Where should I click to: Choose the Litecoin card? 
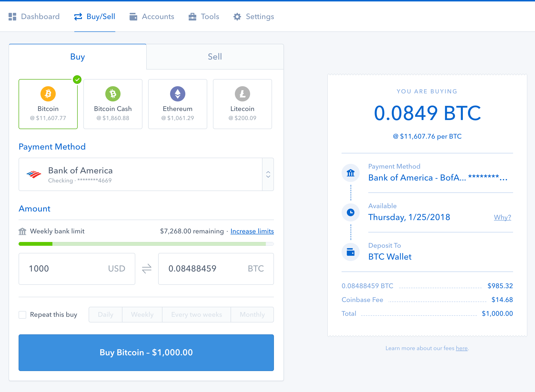tap(242, 104)
